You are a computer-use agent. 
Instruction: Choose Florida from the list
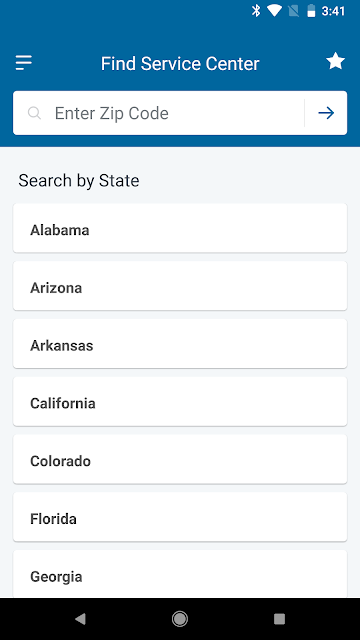(x=180, y=517)
